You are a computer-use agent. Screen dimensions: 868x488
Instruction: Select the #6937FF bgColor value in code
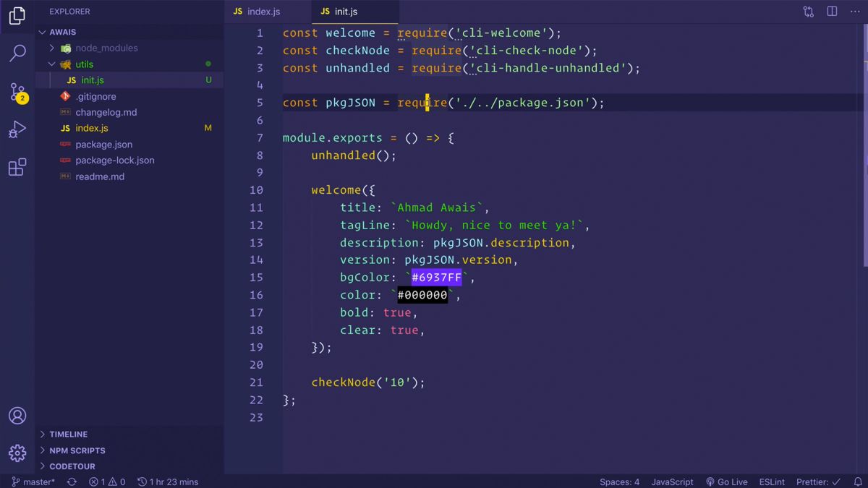(436, 277)
